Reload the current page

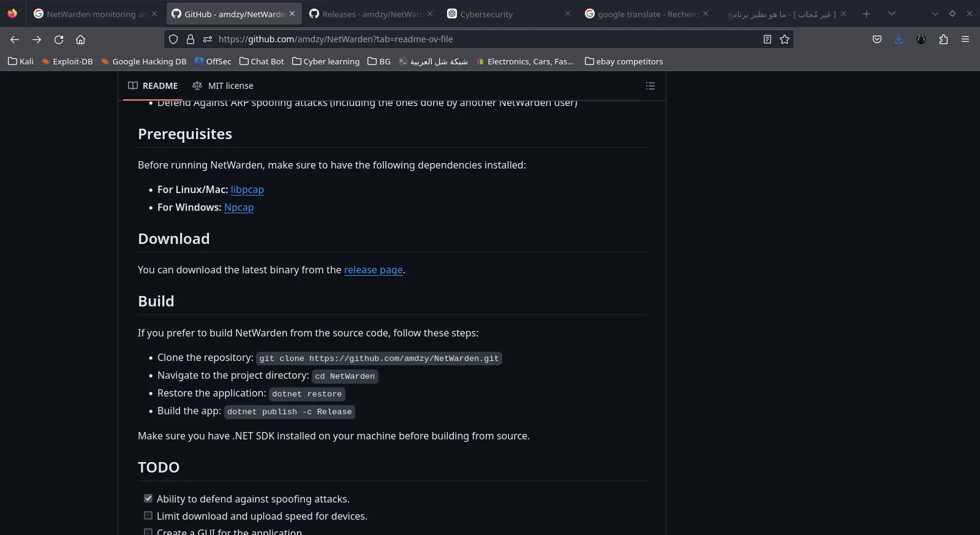coord(59,39)
